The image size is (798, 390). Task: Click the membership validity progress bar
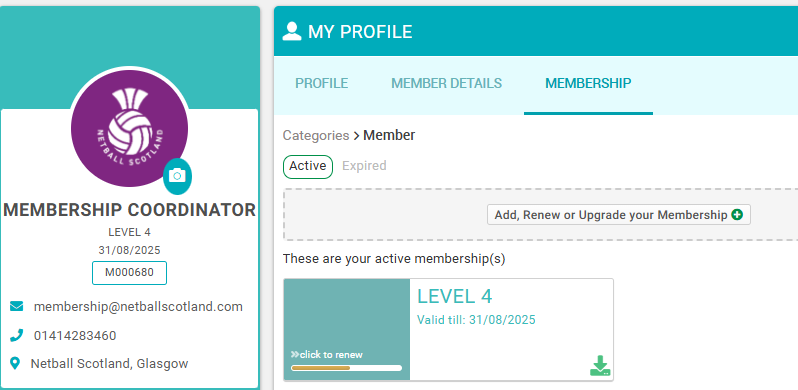(x=347, y=368)
